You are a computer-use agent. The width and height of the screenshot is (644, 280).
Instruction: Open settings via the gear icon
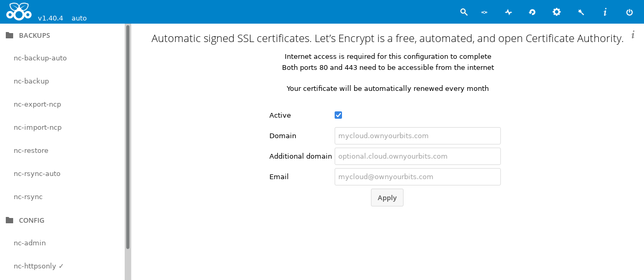557,12
